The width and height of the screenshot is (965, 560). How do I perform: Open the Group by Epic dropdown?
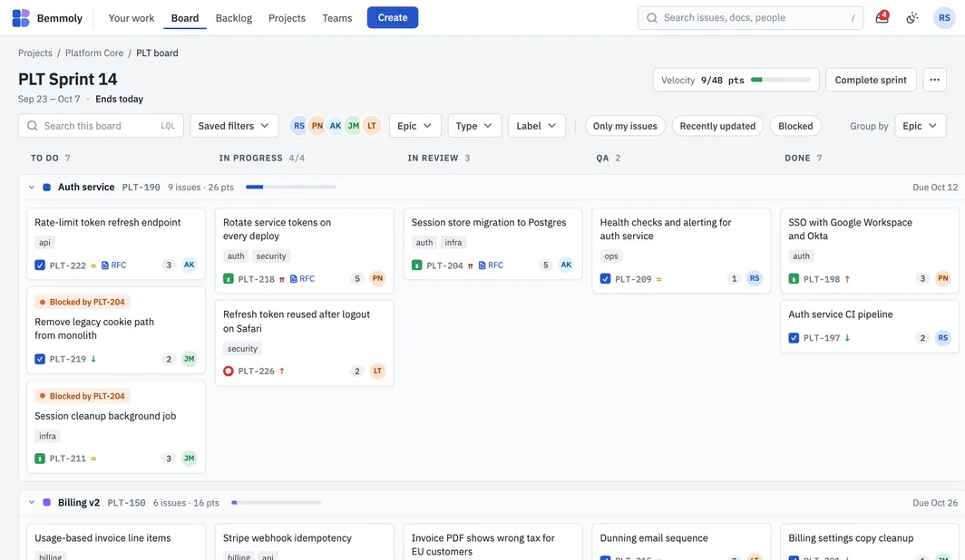coord(920,126)
